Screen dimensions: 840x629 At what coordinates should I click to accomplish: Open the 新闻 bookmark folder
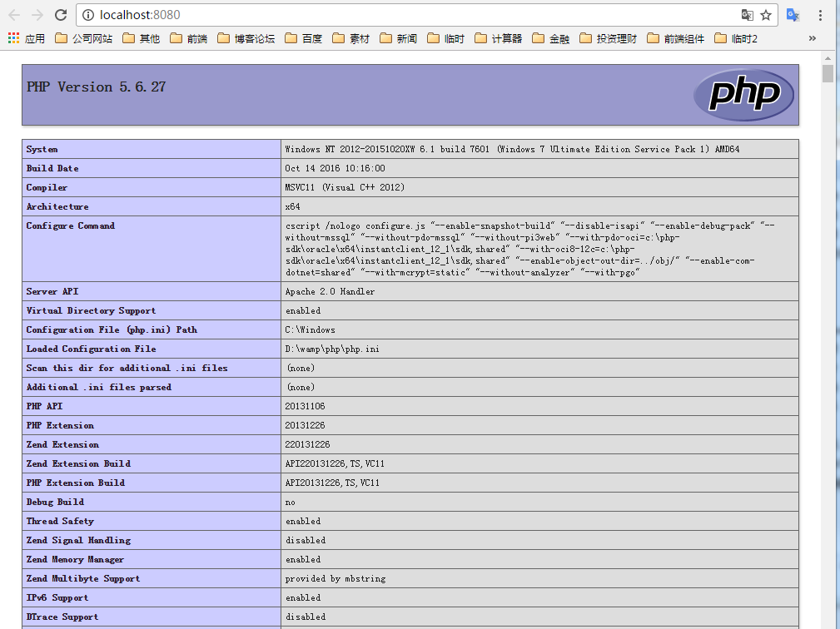399,38
